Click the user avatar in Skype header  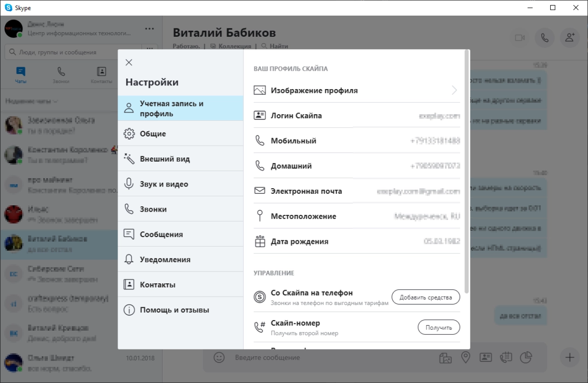(13, 28)
